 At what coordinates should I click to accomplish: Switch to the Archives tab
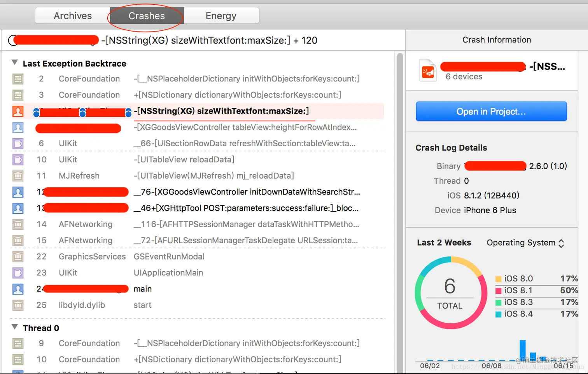coord(73,16)
